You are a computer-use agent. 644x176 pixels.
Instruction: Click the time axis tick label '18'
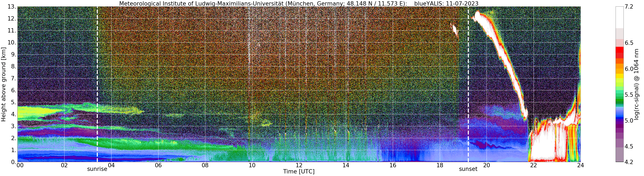(x=440, y=165)
